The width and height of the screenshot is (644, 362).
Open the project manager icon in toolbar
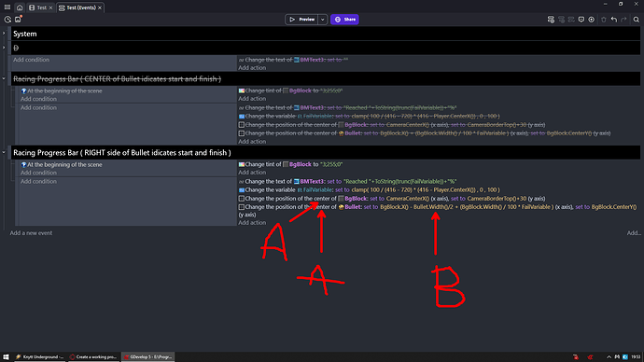coord(7,20)
